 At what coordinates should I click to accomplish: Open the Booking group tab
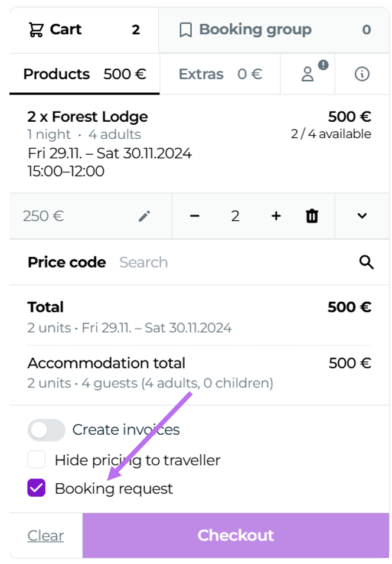[x=275, y=30]
